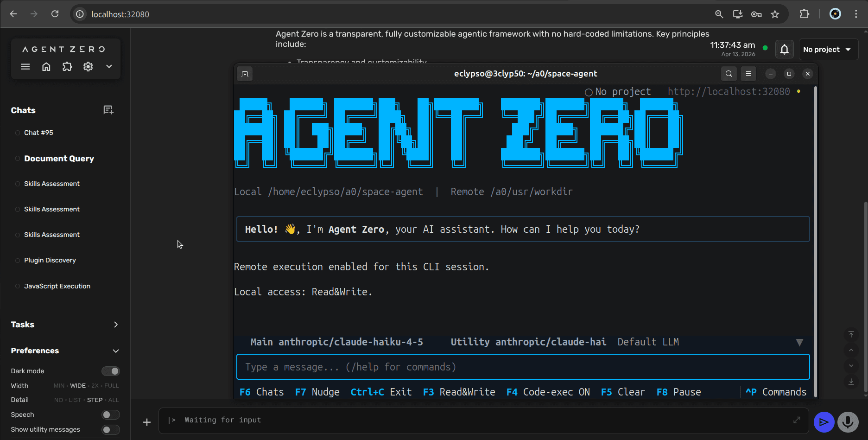Viewport: 868px width, 440px height.
Task: Focus the terminal Type a message field
Action: point(523,367)
